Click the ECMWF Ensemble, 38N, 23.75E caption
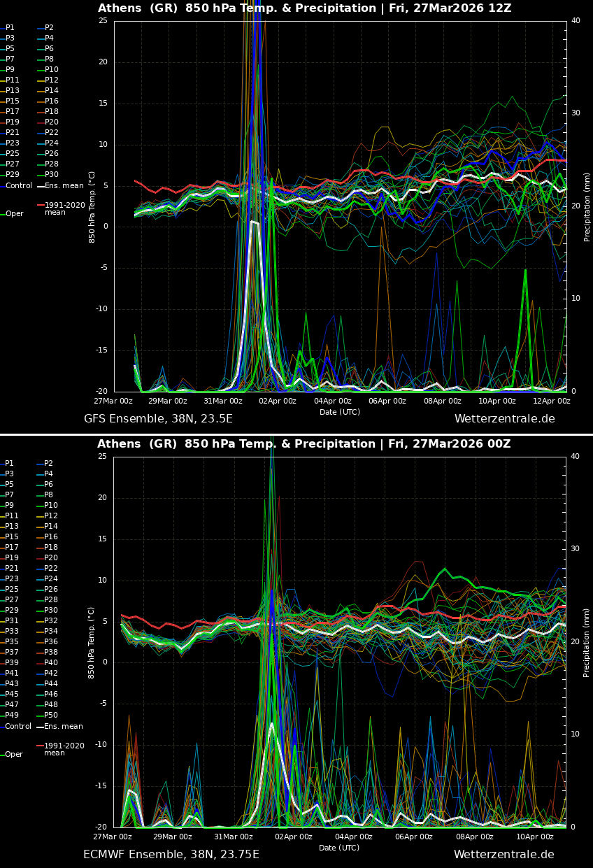Image resolution: width=593 pixels, height=868 pixels. [171, 855]
